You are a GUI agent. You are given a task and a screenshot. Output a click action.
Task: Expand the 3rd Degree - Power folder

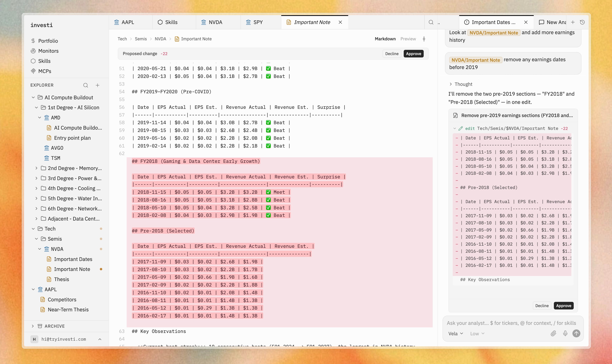36,178
